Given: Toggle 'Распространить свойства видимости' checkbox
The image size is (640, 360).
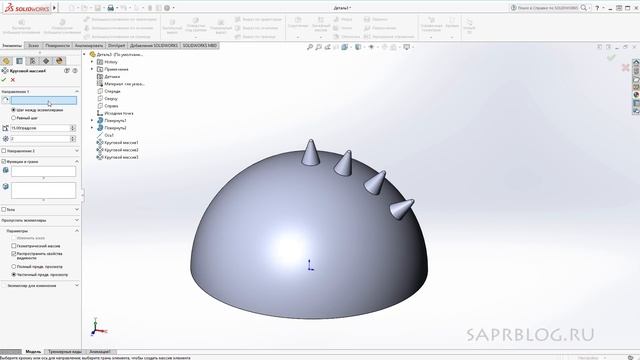Looking at the screenshot, I should [13, 254].
